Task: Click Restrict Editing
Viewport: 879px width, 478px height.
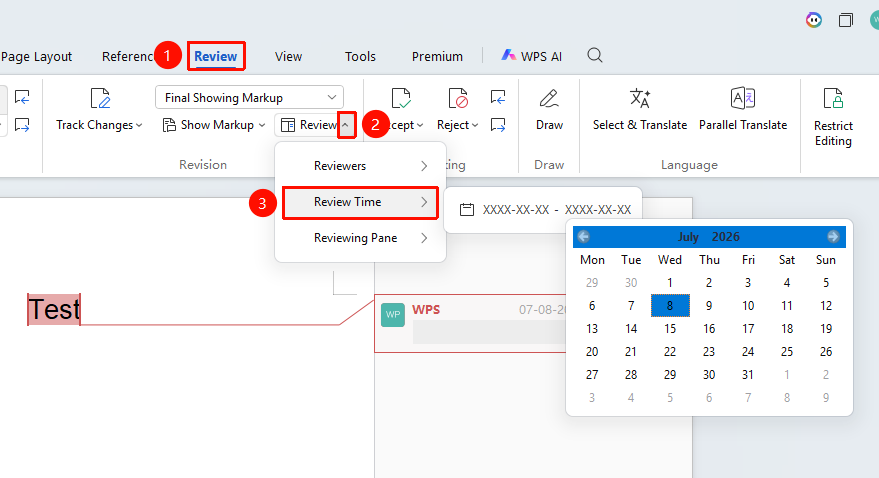Action: (833, 117)
